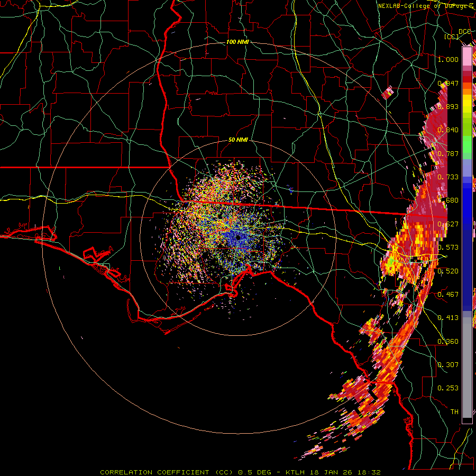The width and height of the screenshot is (476, 476).
Task: Click the 0.413 value on the color scale
Action: coord(448,318)
